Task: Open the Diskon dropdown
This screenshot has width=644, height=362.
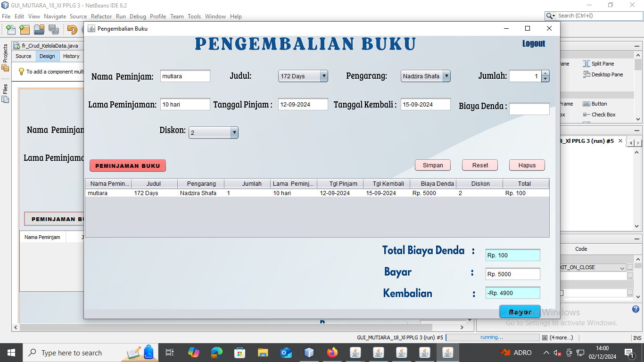Action: click(x=234, y=132)
